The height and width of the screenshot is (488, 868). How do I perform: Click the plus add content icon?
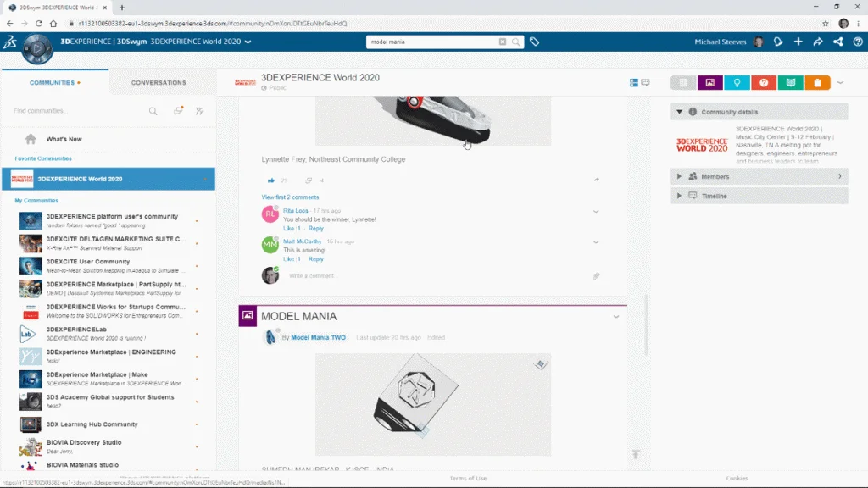798,42
